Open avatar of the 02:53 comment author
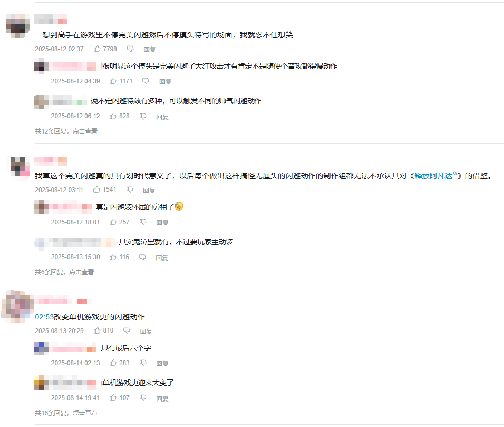504x427 pixels. pyautogui.click(x=18, y=306)
